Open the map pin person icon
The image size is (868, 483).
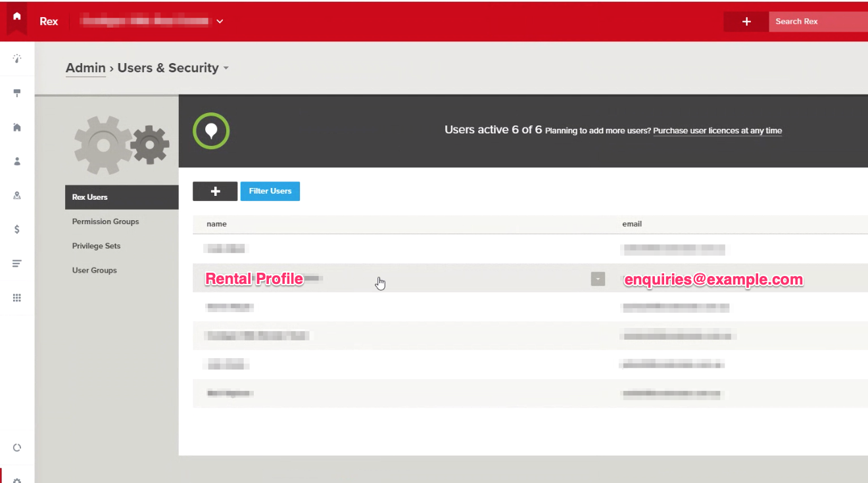click(17, 195)
